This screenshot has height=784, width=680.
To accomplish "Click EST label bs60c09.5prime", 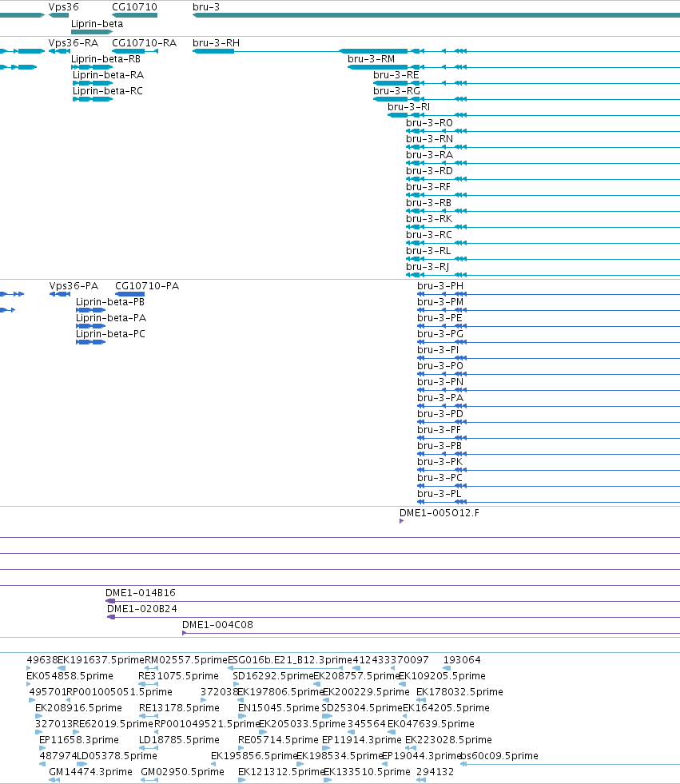I will tap(499, 756).
